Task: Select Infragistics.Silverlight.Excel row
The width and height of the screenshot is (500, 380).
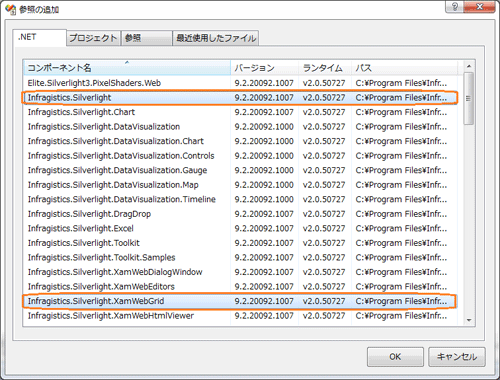Action: click(240, 228)
